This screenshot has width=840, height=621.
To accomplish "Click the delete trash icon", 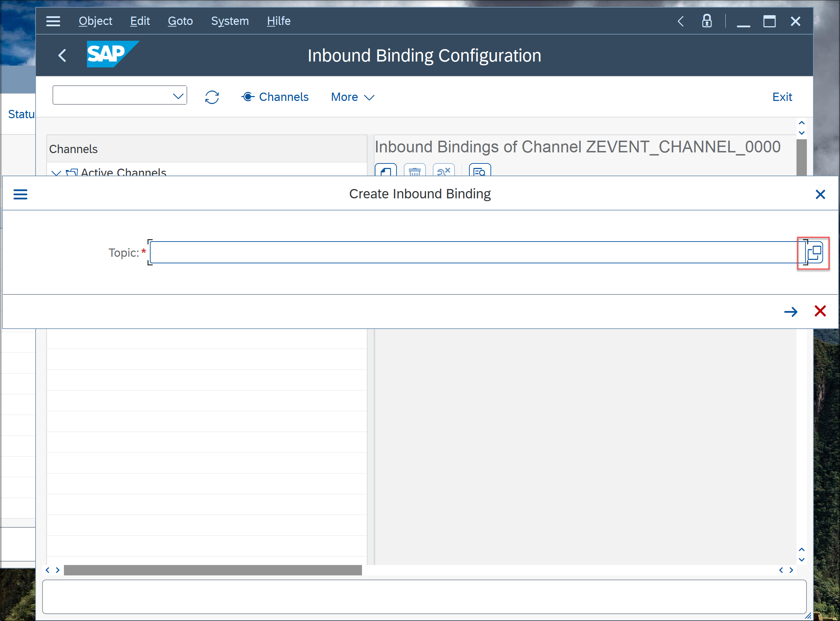I will pos(415,170).
